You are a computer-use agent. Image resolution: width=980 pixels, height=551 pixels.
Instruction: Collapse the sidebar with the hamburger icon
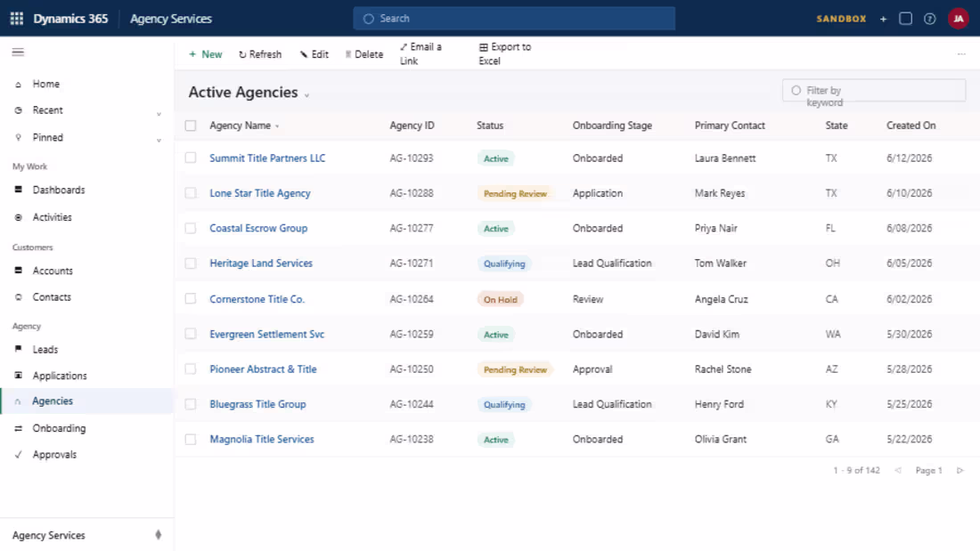(x=18, y=52)
